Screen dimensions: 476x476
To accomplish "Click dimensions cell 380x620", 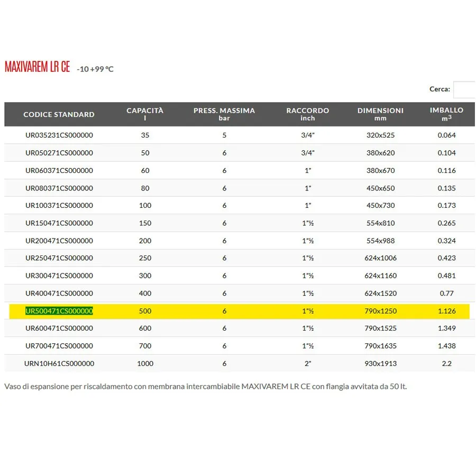I will (380, 153).
